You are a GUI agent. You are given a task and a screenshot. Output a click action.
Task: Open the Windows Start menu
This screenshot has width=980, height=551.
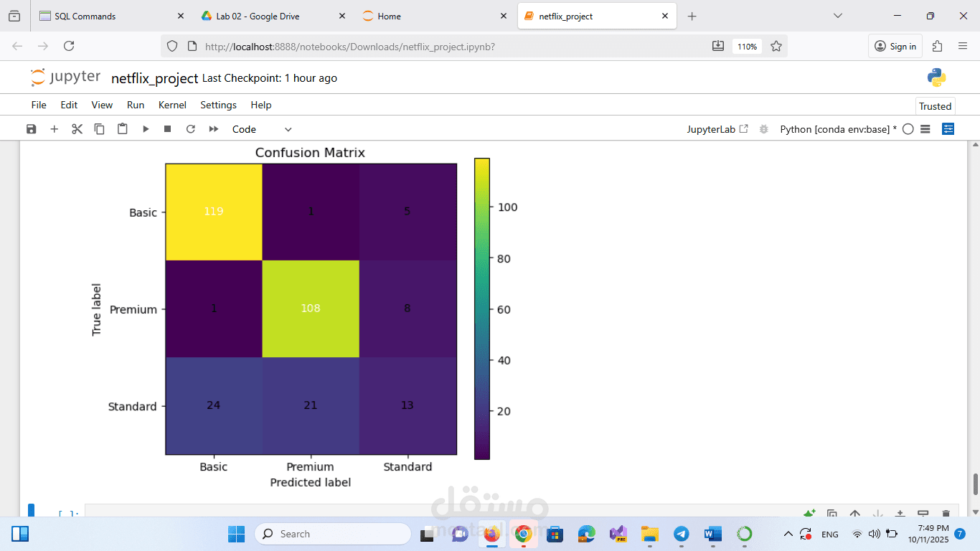click(236, 534)
